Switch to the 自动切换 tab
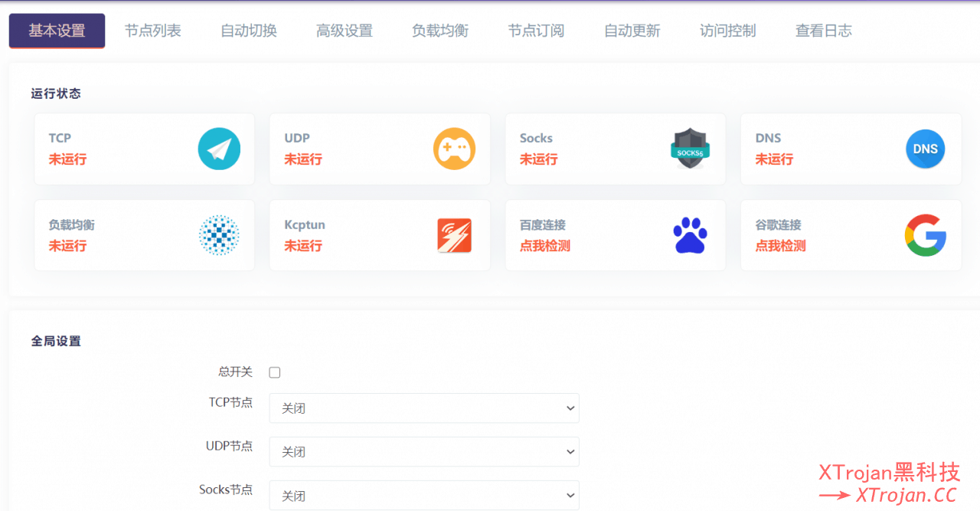Image resolution: width=980 pixels, height=511 pixels. [248, 31]
